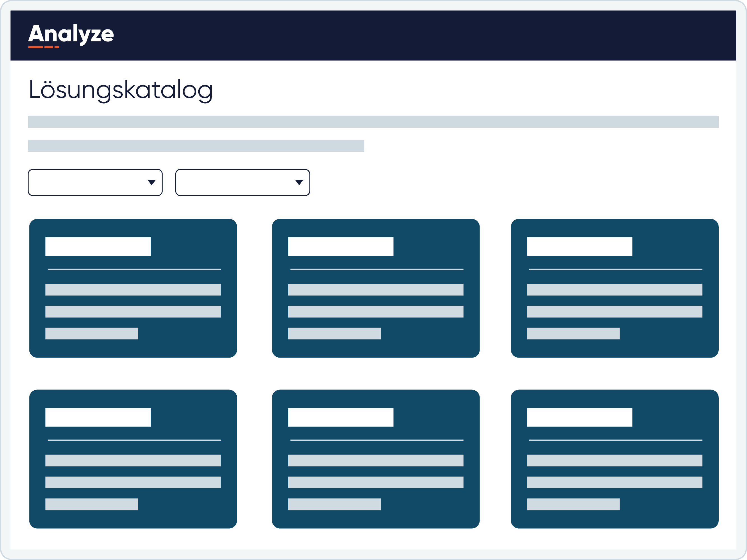The image size is (747, 560).
Task: Click the Lösungskatalog page heading
Action: tap(120, 90)
